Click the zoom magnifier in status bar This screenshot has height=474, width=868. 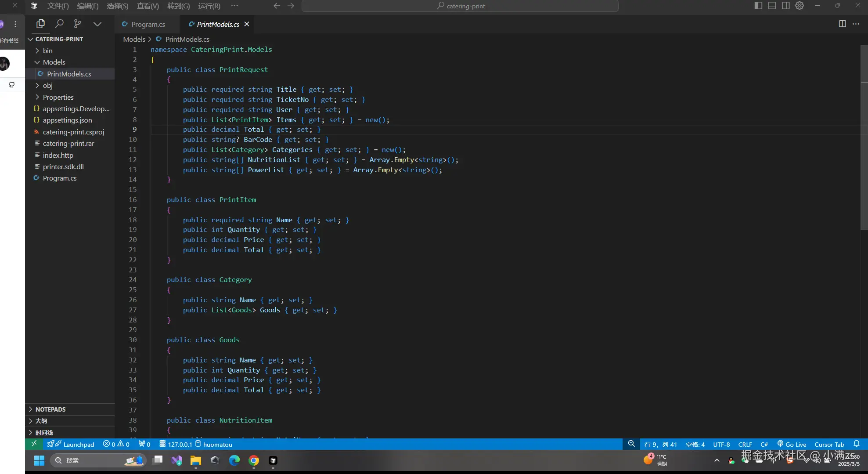tap(631, 444)
